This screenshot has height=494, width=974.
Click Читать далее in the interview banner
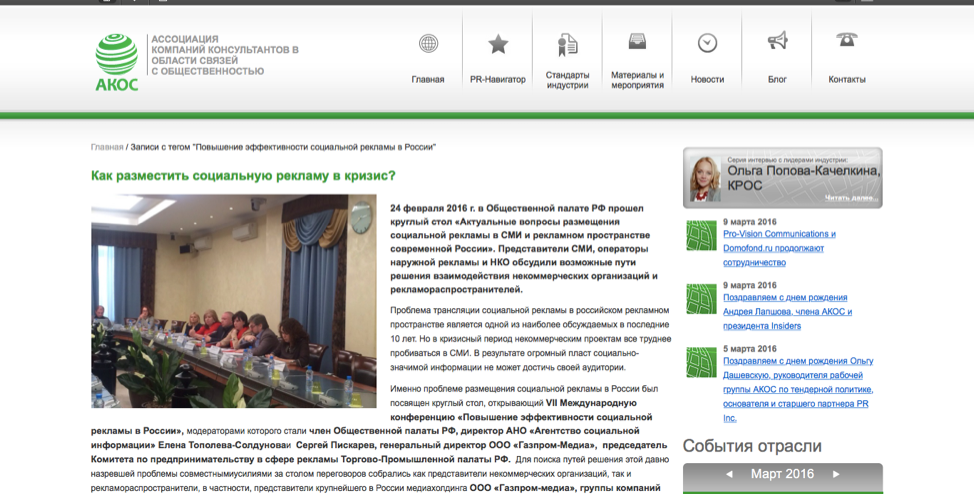[x=851, y=198]
